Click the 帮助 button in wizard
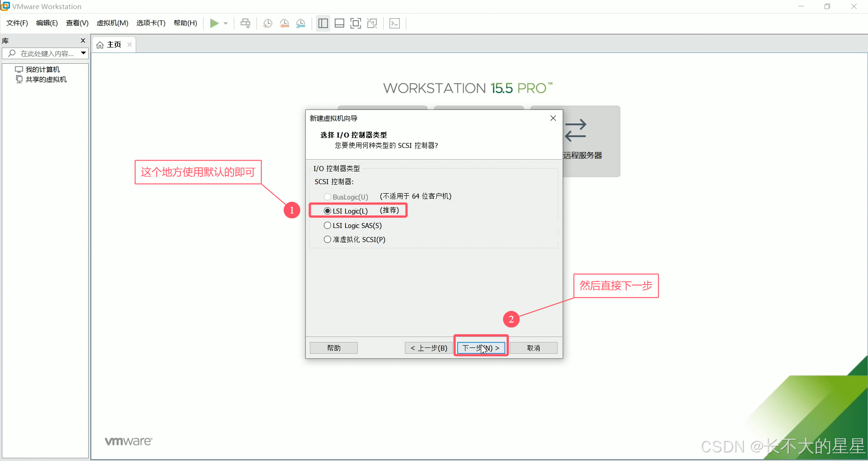The width and height of the screenshot is (868, 461). tap(334, 348)
